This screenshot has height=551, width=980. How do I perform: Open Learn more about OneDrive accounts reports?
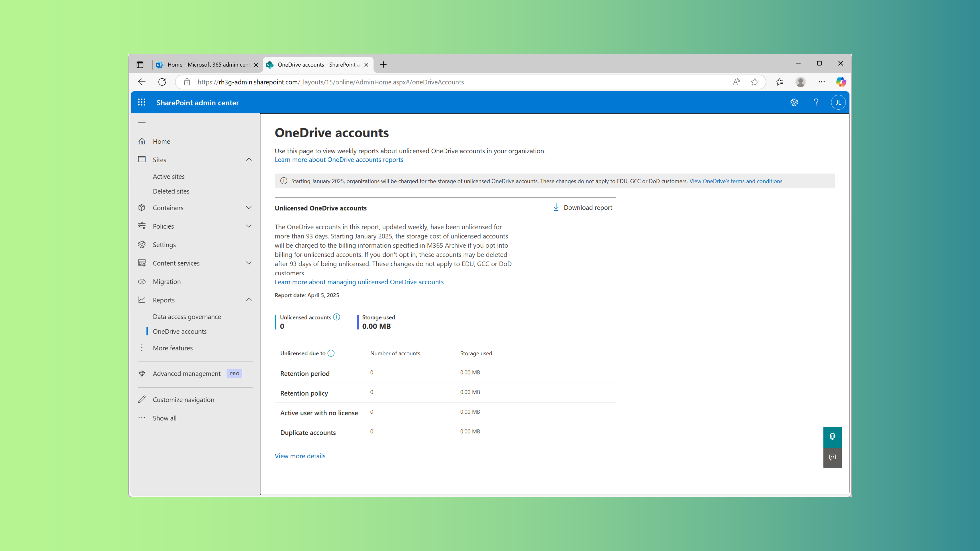click(339, 159)
